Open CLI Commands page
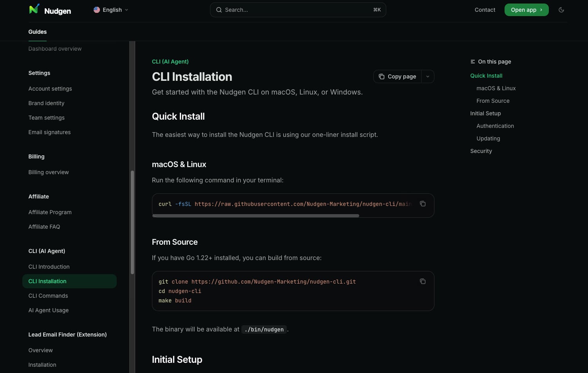The height and width of the screenshot is (373, 588). click(48, 296)
